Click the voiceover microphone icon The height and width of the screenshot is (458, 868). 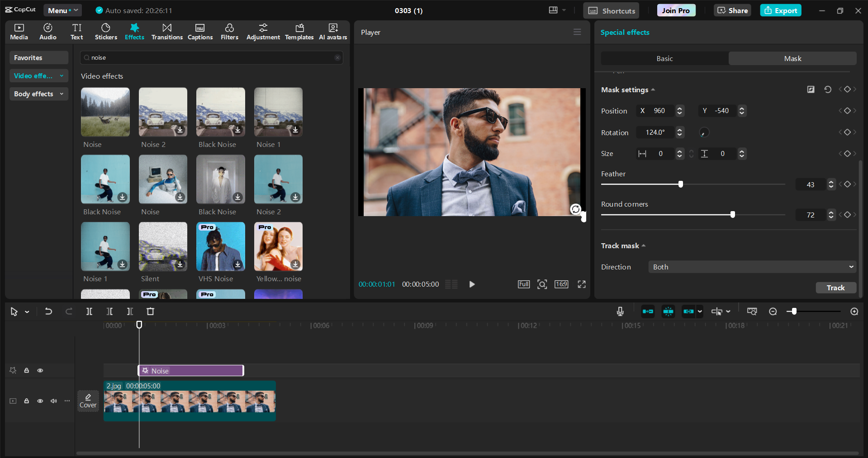(620, 311)
